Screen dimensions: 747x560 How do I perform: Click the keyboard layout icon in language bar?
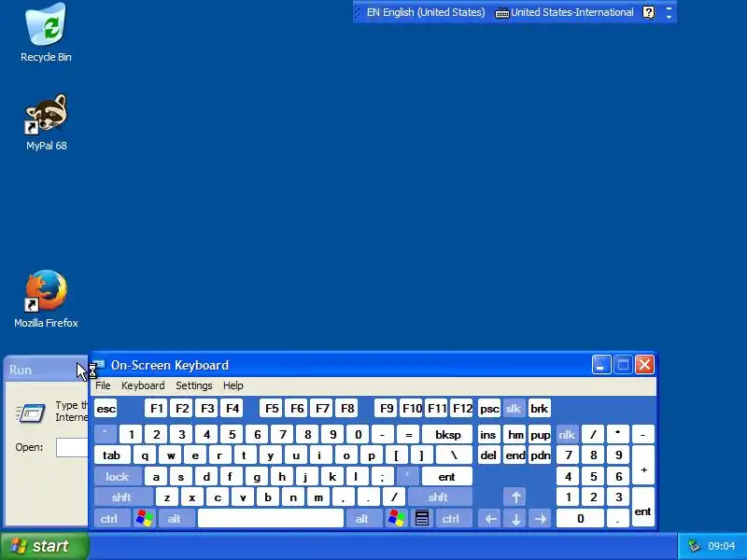tap(501, 13)
